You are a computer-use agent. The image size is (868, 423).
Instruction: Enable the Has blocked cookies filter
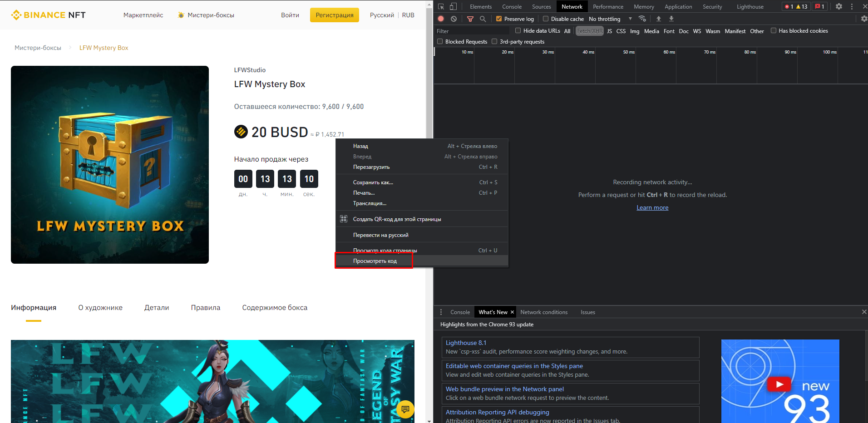774,30
